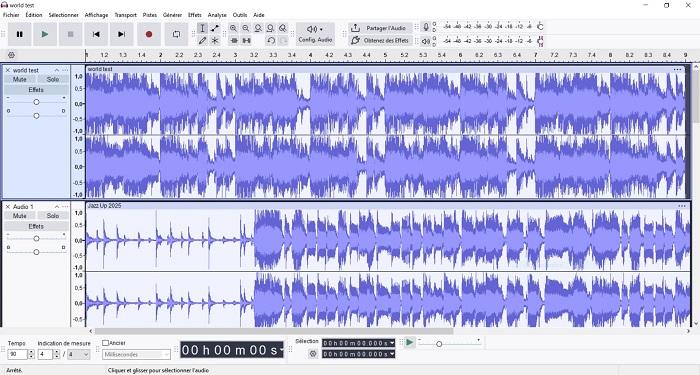Click the Partager l'Audio button
Image resolution: width=700 pixels, height=375 pixels.
[380, 28]
